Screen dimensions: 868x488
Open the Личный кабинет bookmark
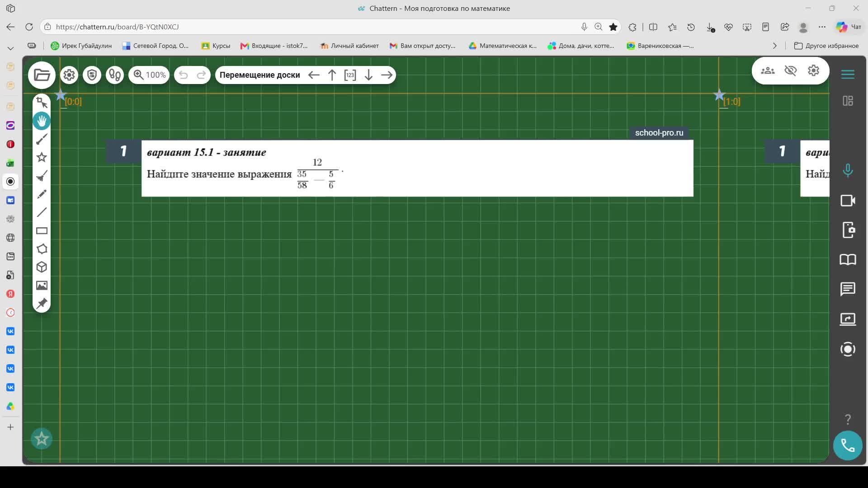coord(349,46)
